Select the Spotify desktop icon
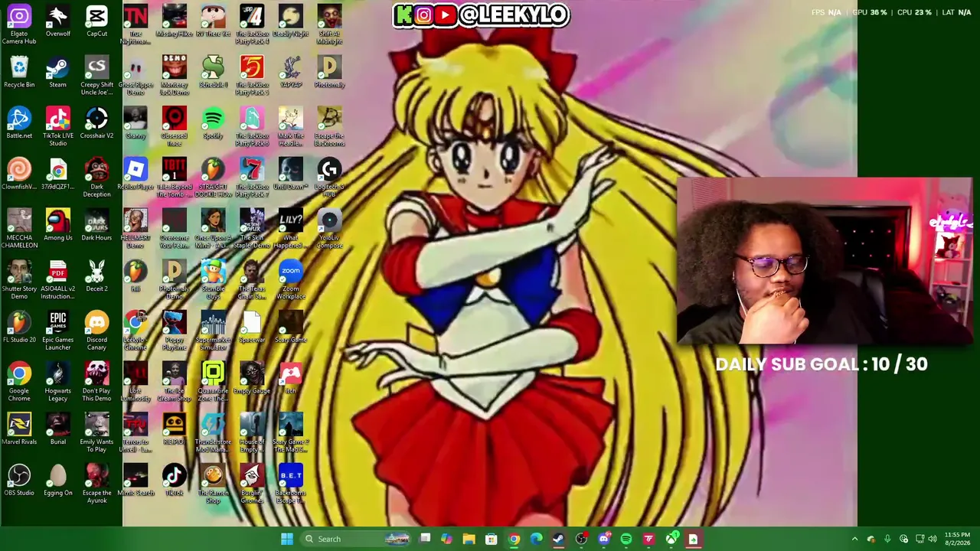This screenshot has width=980, height=551. pos(213,123)
